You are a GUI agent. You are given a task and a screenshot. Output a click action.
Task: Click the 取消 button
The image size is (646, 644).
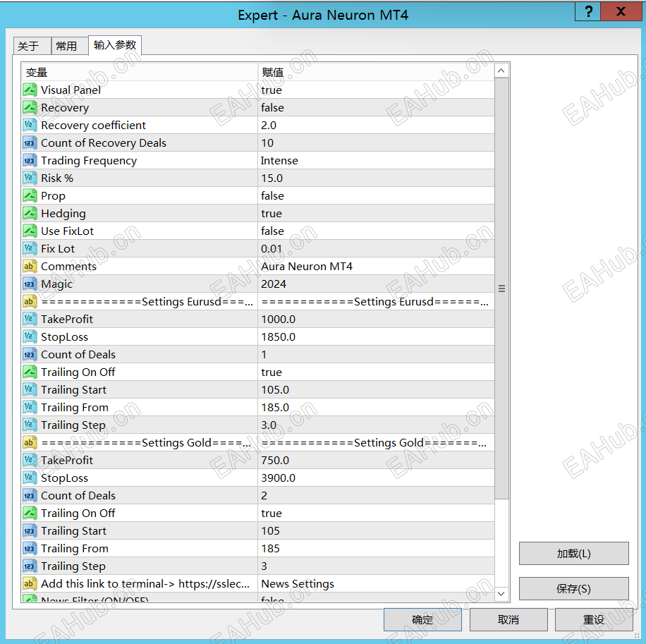(x=508, y=620)
